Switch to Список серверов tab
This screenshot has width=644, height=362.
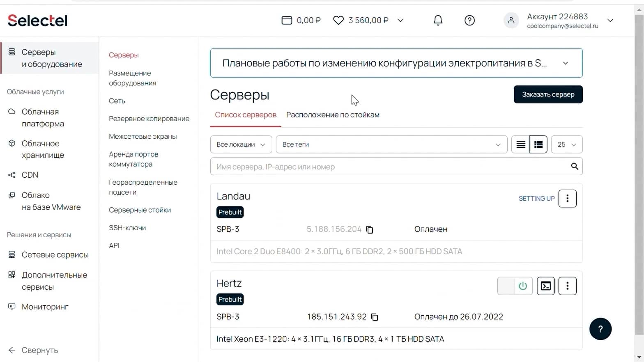[x=246, y=115]
